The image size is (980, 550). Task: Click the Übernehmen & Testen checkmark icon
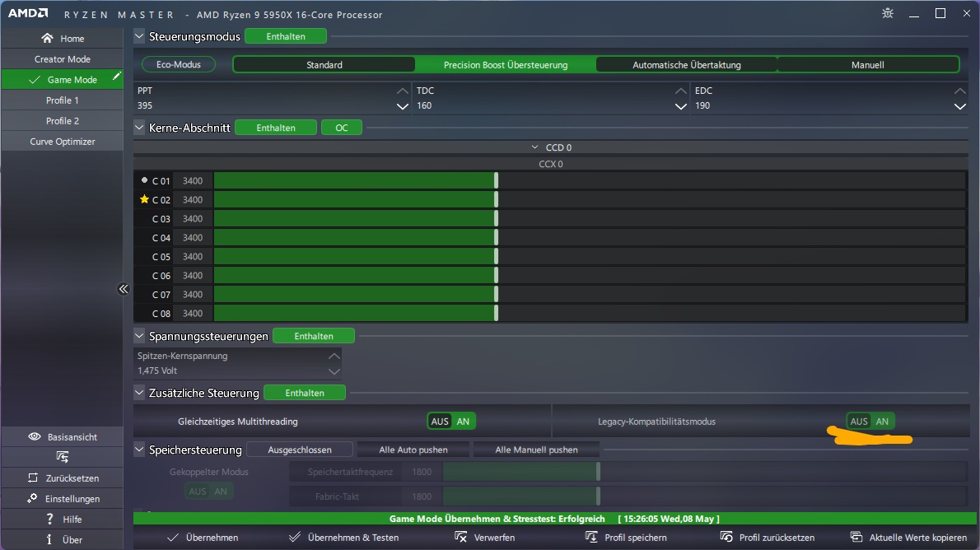click(x=294, y=537)
